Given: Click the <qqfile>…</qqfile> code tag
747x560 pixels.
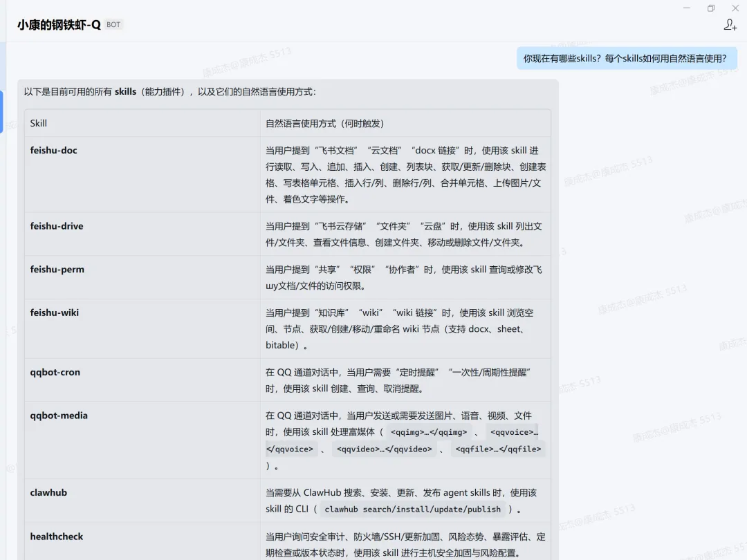Looking at the screenshot, I should tap(498, 449).
